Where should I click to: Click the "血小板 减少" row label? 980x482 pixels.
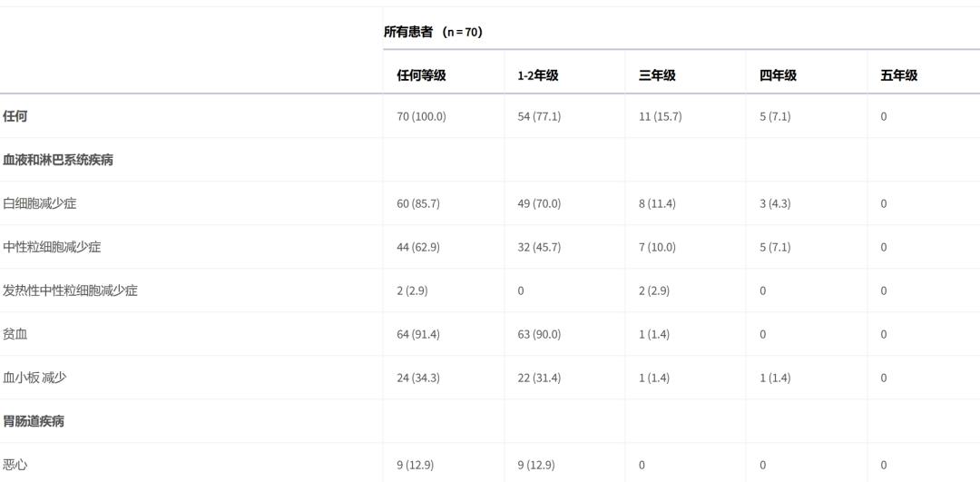[34, 378]
